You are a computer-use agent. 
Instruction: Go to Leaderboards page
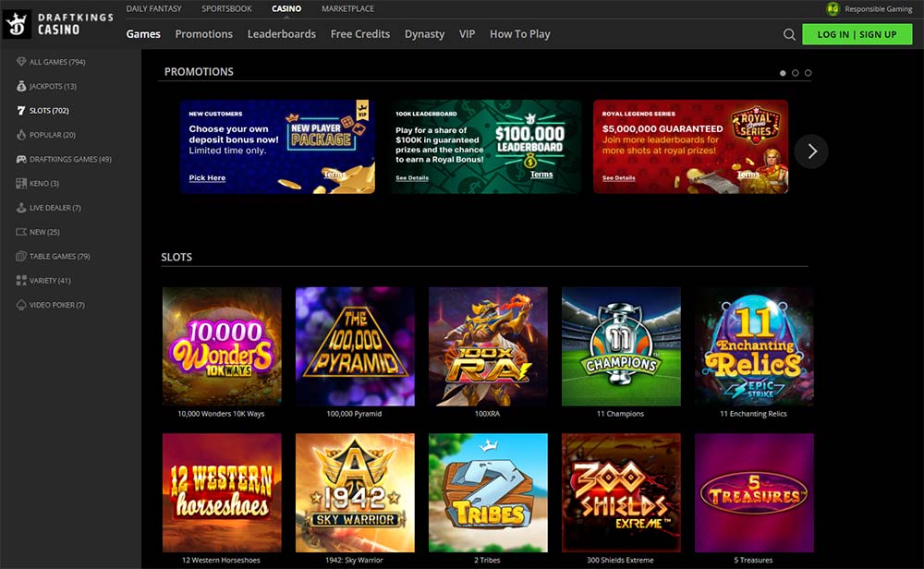282,34
